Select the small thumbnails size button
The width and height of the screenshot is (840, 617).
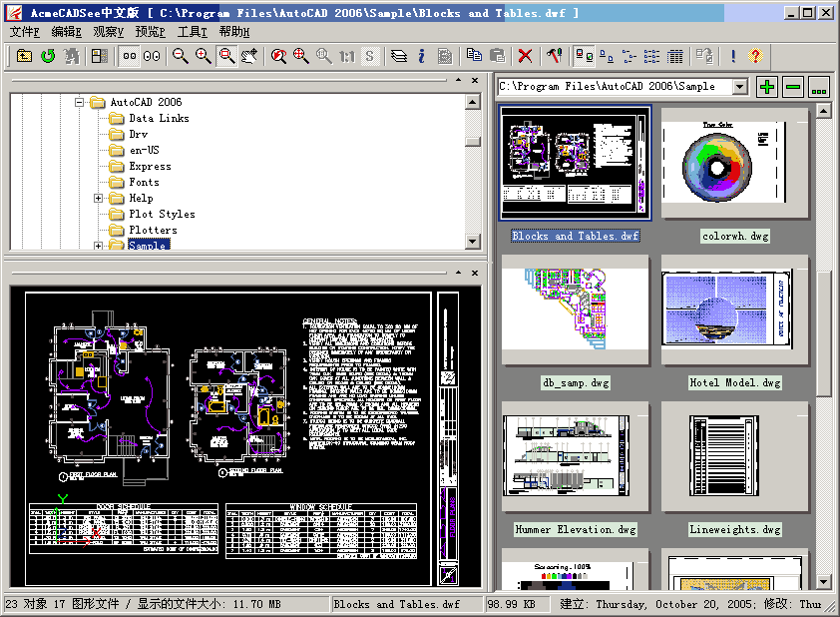click(x=130, y=56)
